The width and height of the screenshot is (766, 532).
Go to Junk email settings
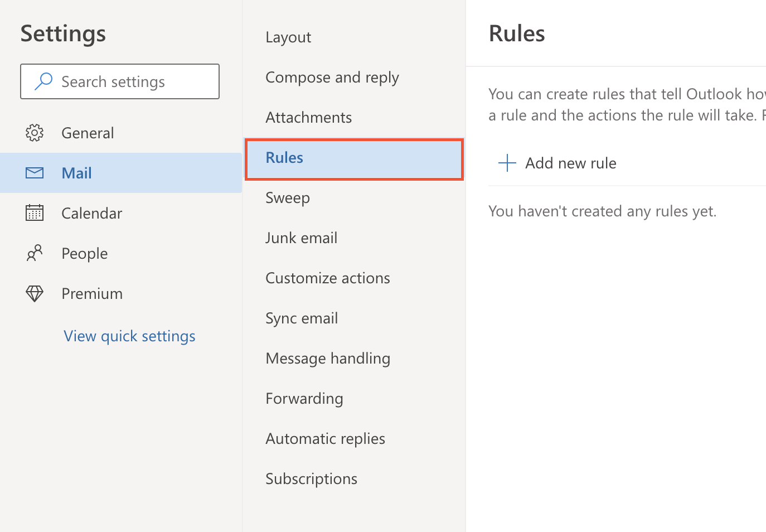pyautogui.click(x=302, y=238)
